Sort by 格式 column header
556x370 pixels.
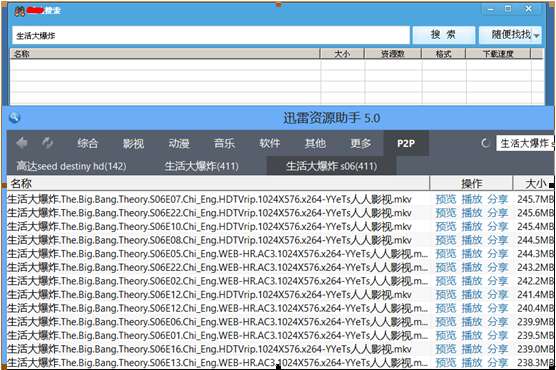443,54
